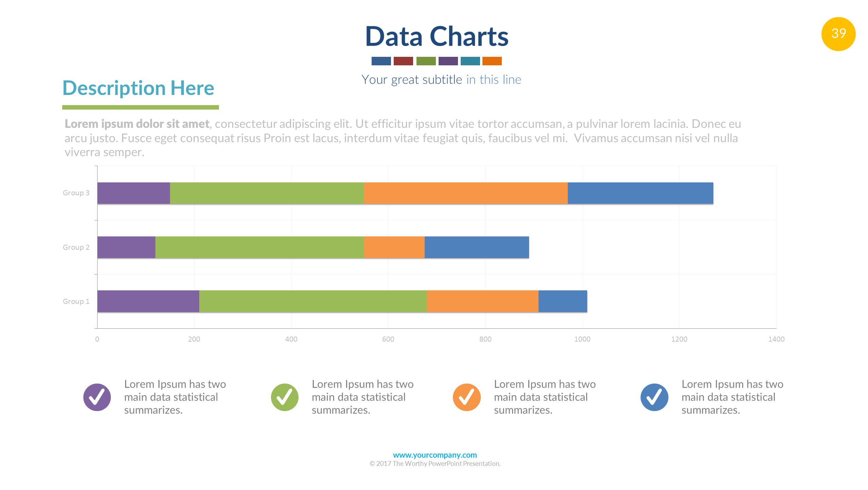Image resolution: width=868 pixels, height=490 pixels.
Task: Open the www.yourcompany.com link
Action: tap(435, 455)
